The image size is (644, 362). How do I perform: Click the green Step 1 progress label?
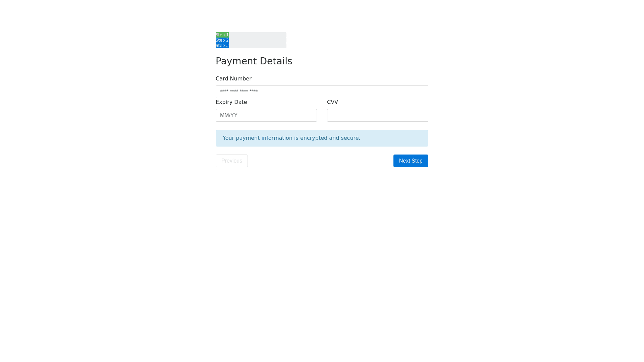point(222,35)
